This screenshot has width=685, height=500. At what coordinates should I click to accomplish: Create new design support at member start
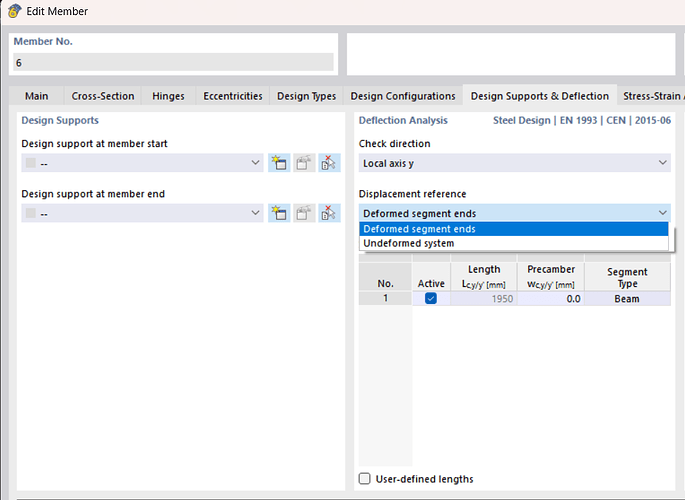coord(279,163)
